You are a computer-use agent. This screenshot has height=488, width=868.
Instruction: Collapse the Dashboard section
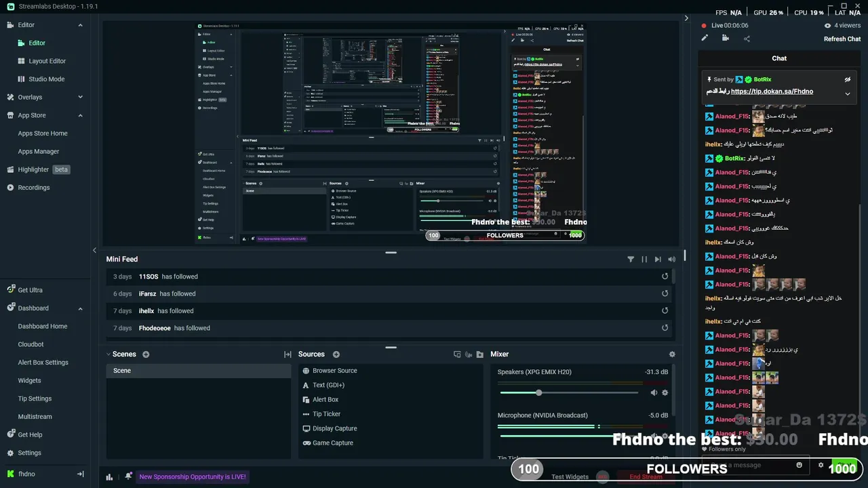(80, 308)
